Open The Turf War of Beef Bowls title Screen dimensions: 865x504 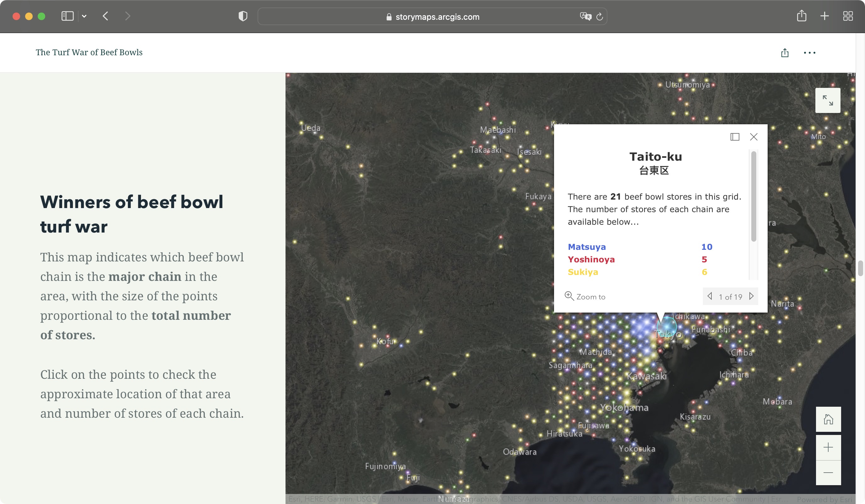tap(89, 52)
